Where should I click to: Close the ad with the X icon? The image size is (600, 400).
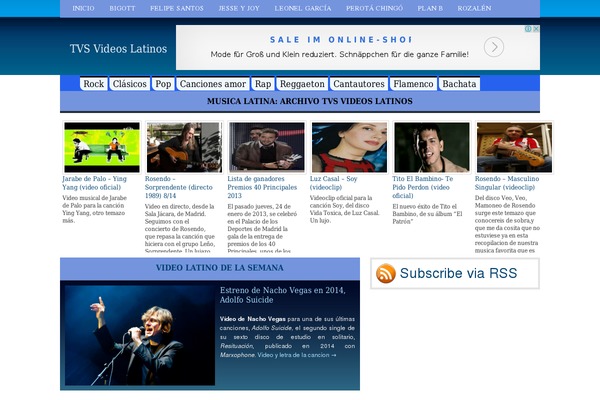coord(536,29)
